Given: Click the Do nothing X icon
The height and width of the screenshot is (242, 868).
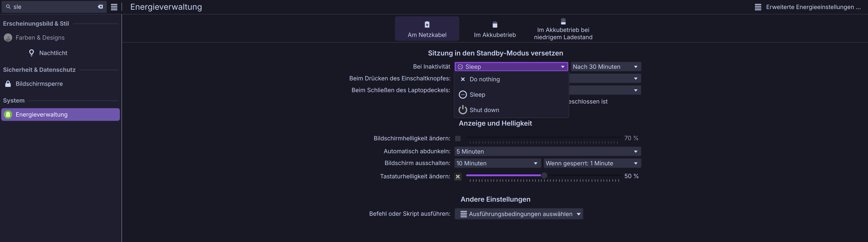Looking at the screenshot, I should [463, 79].
